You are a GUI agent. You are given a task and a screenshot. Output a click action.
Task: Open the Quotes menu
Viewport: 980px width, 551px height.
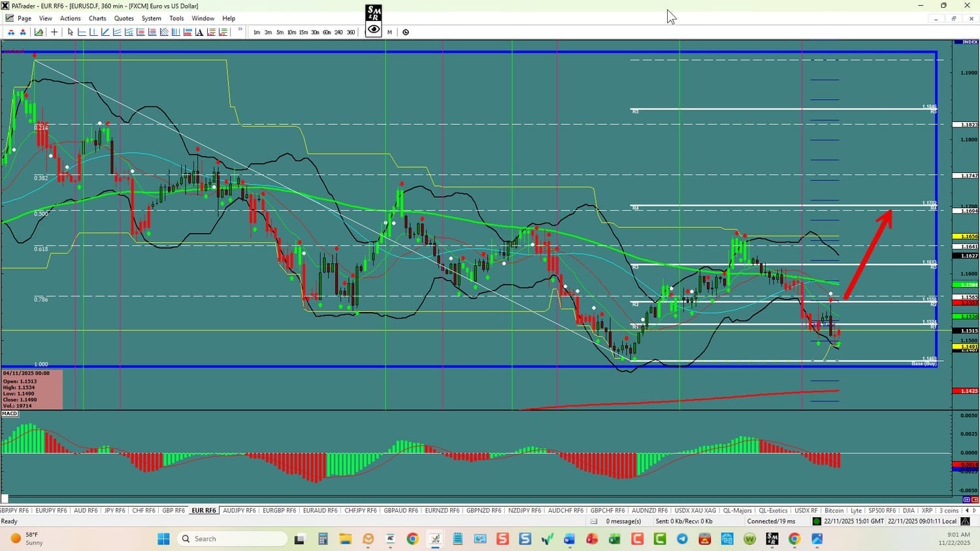coord(123,18)
